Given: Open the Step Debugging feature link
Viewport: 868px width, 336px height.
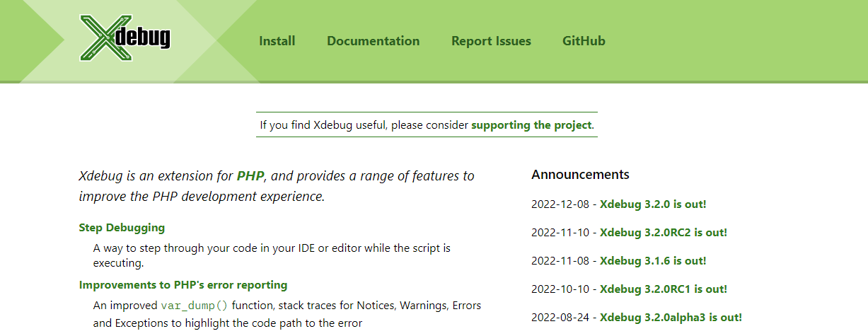Looking at the screenshot, I should [x=122, y=228].
